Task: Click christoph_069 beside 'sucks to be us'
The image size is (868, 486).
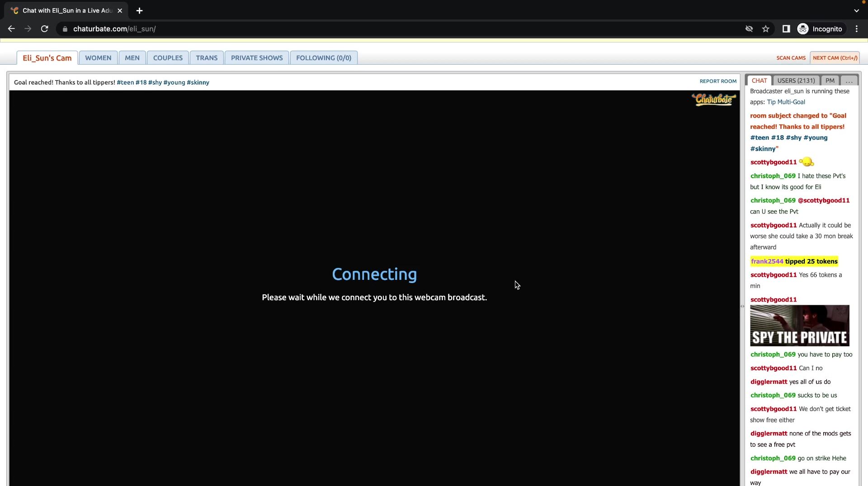Action: click(773, 395)
